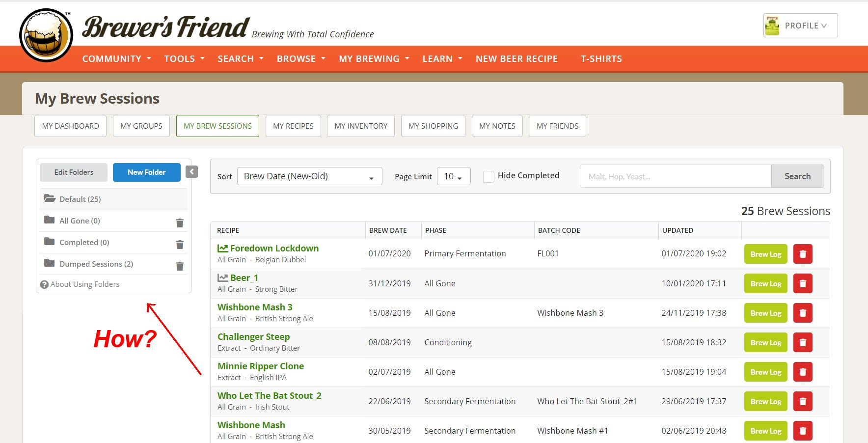The height and width of the screenshot is (443, 868).
Task: Expand the My Brewing menu
Action: [x=374, y=58]
